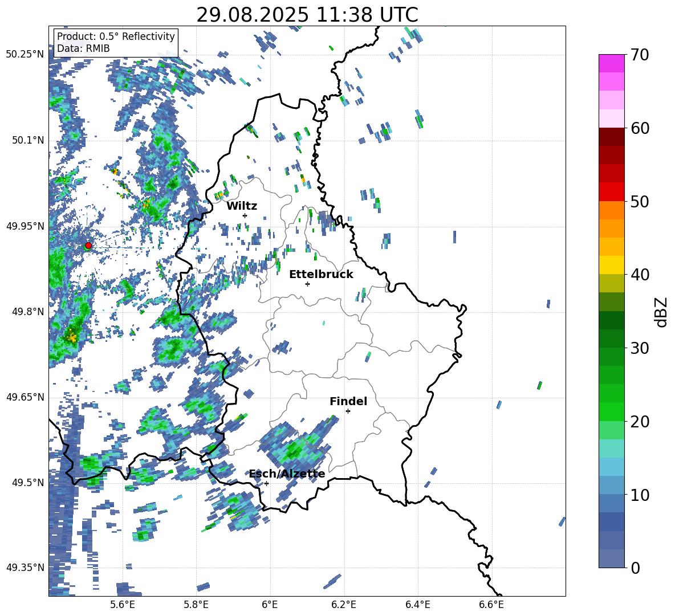Click the cross marker below Wiltz
The width and height of the screenshot is (675, 616).
(245, 215)
